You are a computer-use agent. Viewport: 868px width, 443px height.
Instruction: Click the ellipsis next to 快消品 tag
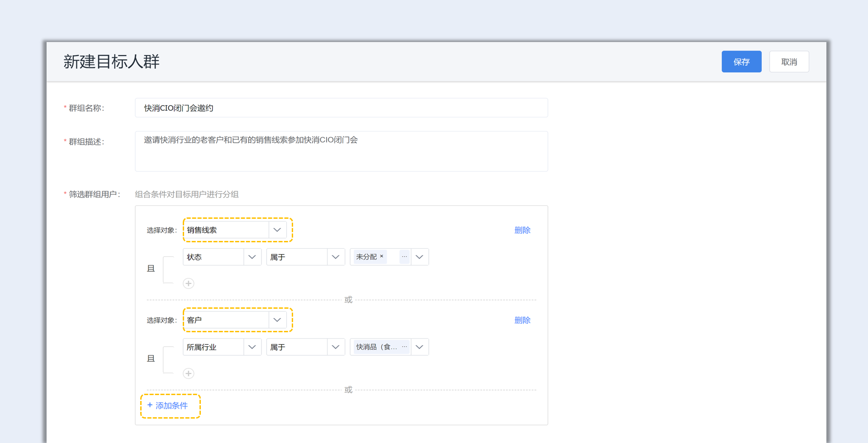404,347
